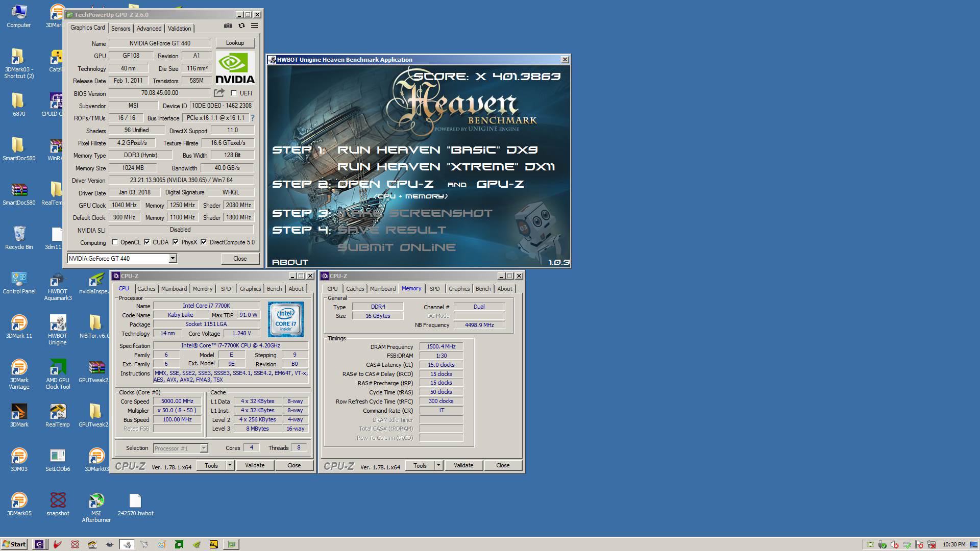Switch to the Sensors tab in GPU-Z
This screenshot has width=980, height=551.
pos(121,29)
